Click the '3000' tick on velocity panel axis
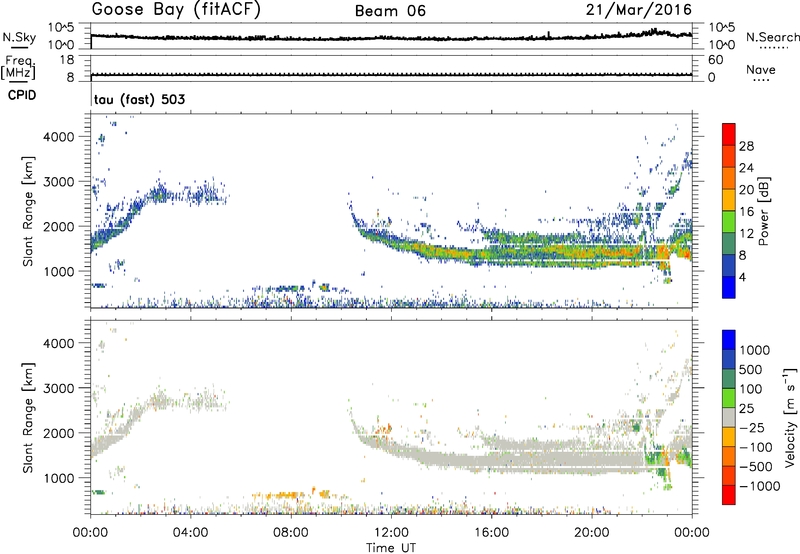Image resolution: width=800 pixels, height=554 pixels. tap(58, 388)
